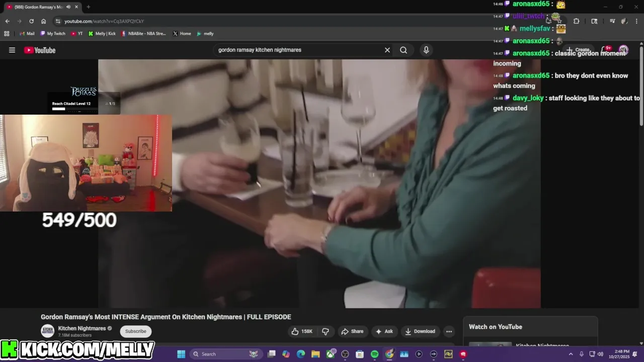Viewport: 644px width, 362px height.
Task: Open the Kitchen Nightmares channel avatar
Action: click(x=48, y=331)
